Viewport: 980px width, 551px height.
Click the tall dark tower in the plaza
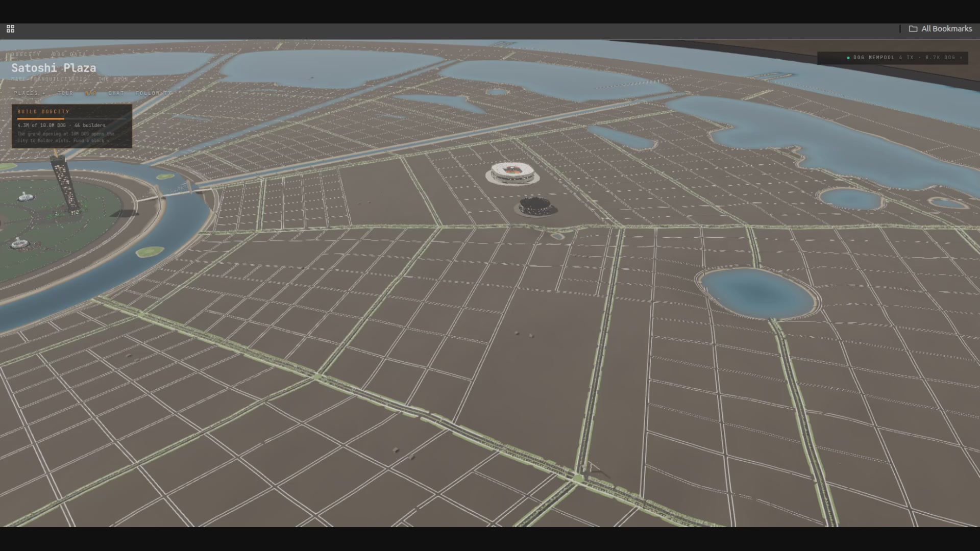pyautogui.click(x=66, y=184)
